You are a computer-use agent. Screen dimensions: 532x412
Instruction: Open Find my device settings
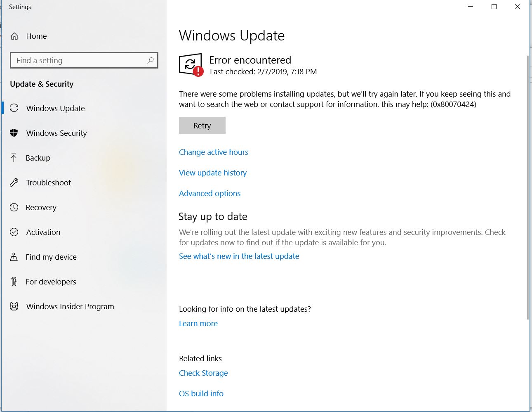(x=84, y=257)
